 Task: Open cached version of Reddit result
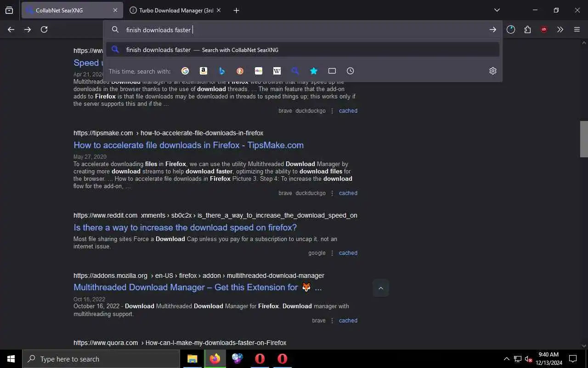(x=348, y=253)
